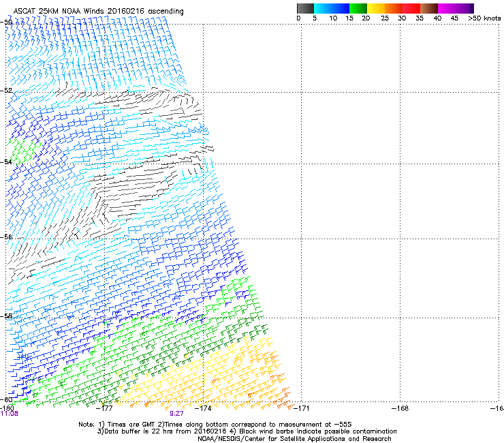Click the 'Data buffer is 22 hrs' note line

tap(247, 431)
